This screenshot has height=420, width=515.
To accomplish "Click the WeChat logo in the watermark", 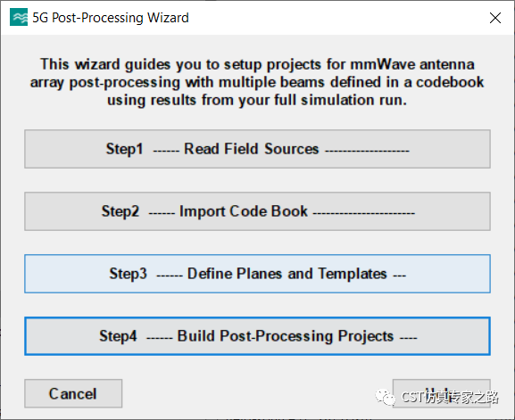I will tap(386, 398).
